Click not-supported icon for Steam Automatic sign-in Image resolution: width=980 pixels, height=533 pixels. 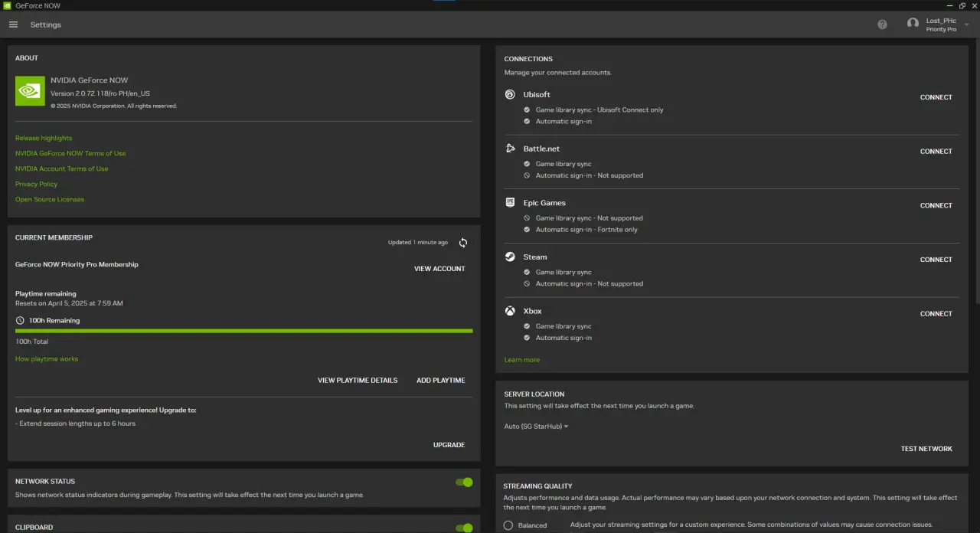527,283
